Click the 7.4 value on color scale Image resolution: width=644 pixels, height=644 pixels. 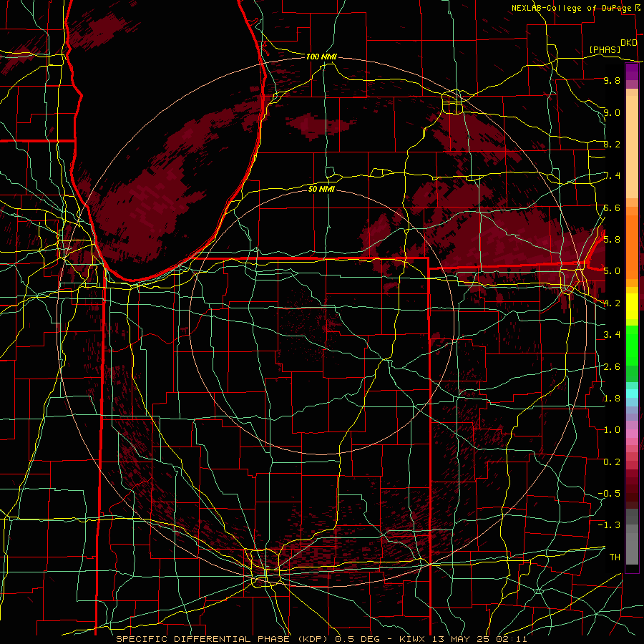point(612,176)
